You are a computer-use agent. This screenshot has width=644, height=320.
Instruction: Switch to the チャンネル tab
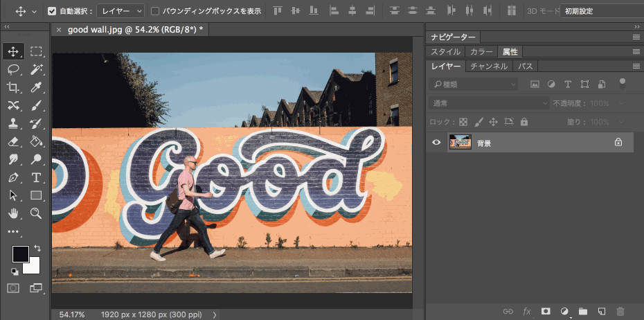(x=489, y=66)
